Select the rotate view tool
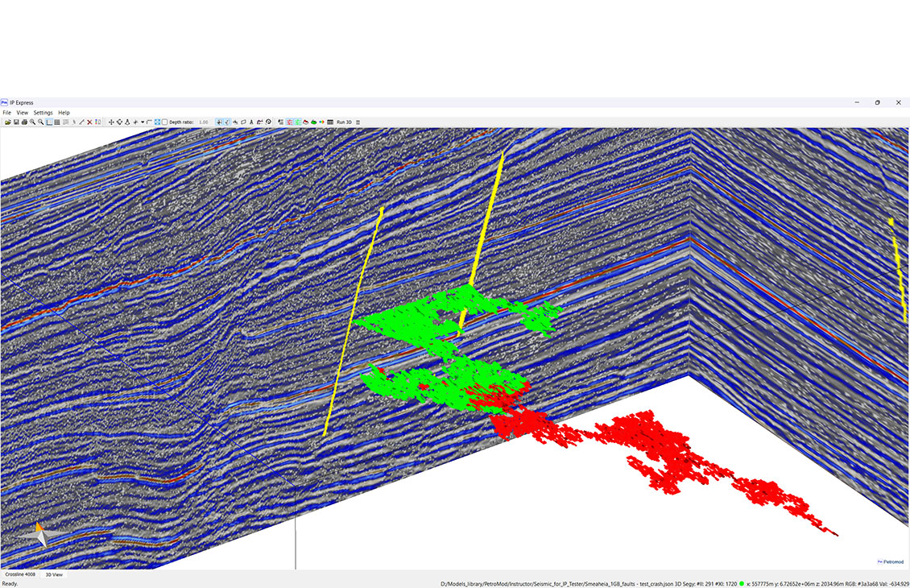Viewport: 910px width, 588px height. (x=120, y=122)
